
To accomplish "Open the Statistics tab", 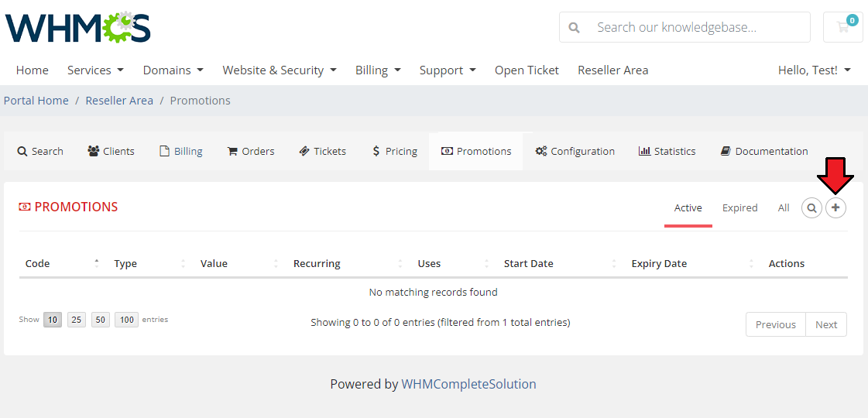I will pyautogui.click(x=667, y=151).
